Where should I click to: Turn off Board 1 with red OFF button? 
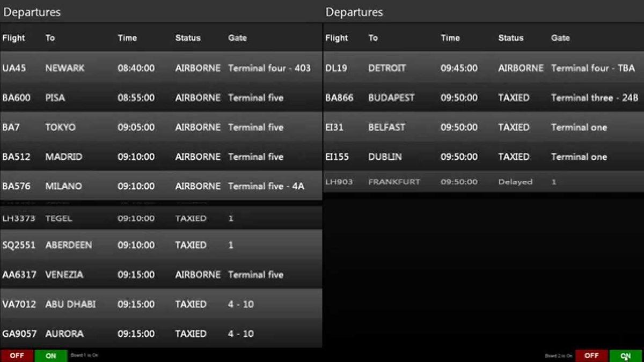(17, 356)
